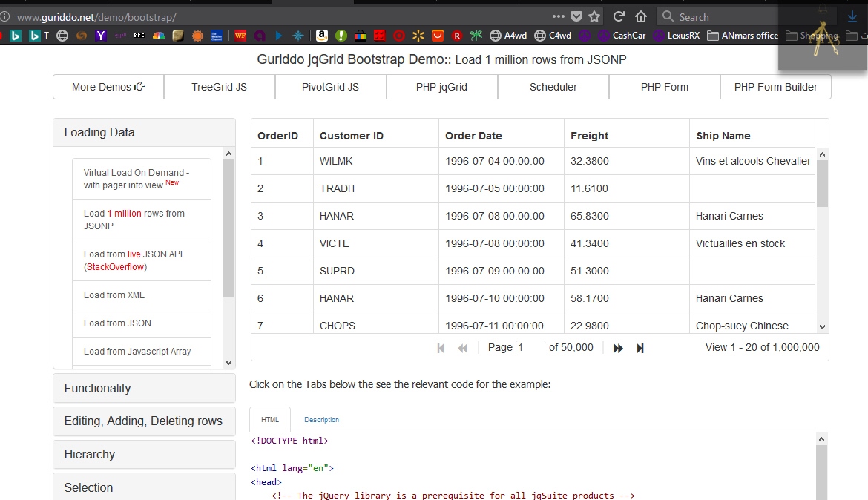Open browser home page icon

pyautogui.click(x=641, y=16)
